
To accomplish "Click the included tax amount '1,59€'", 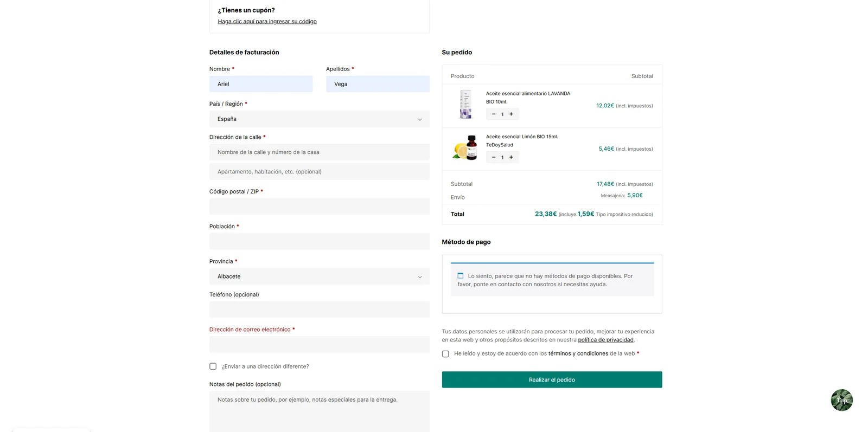I will click(586, 214).
